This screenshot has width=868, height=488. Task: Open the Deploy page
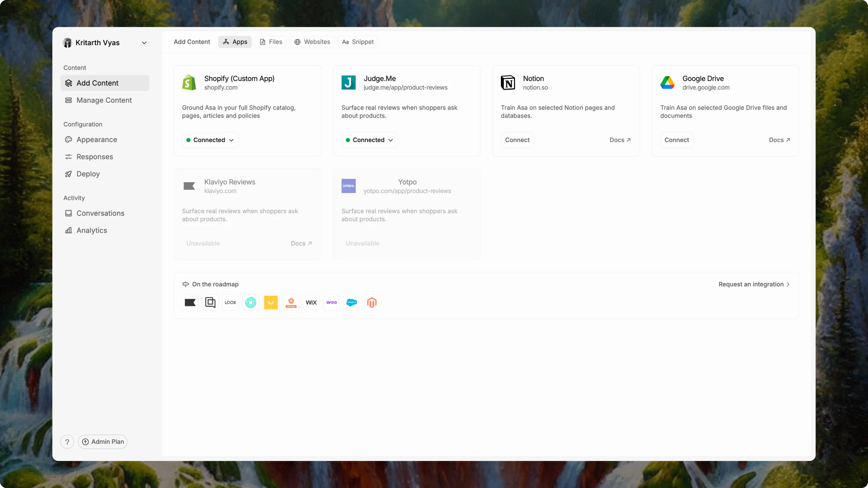click(105, 174)
